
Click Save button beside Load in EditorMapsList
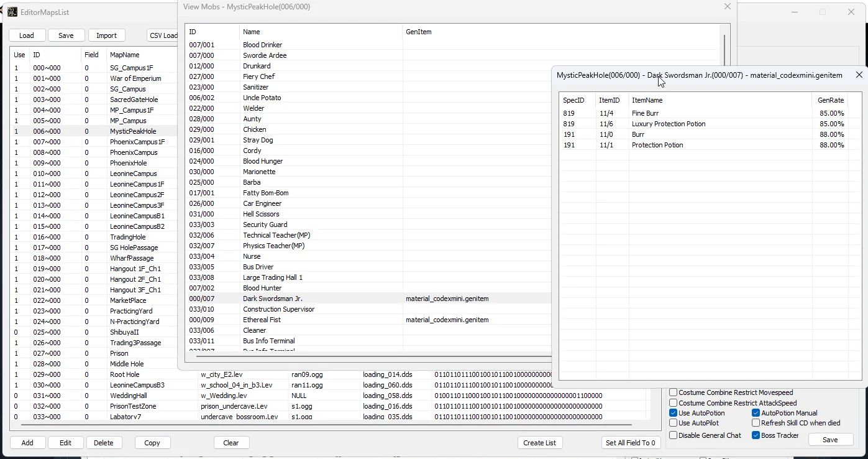66,35
